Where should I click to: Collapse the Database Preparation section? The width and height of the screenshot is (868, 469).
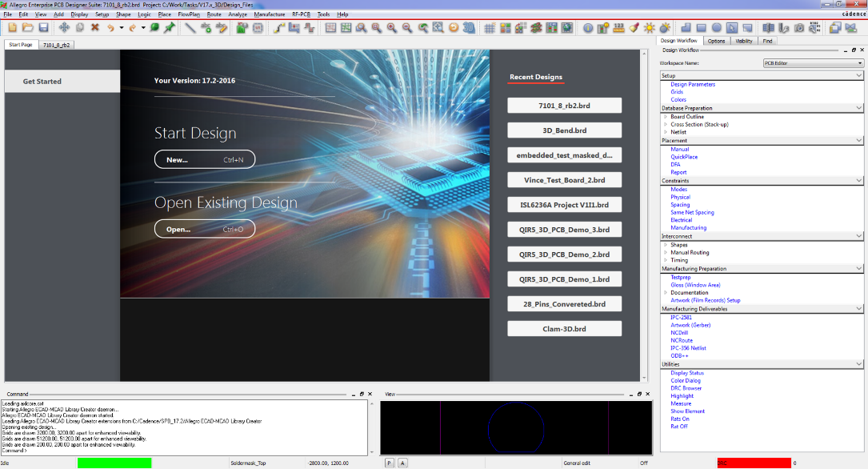click(858, 108)
